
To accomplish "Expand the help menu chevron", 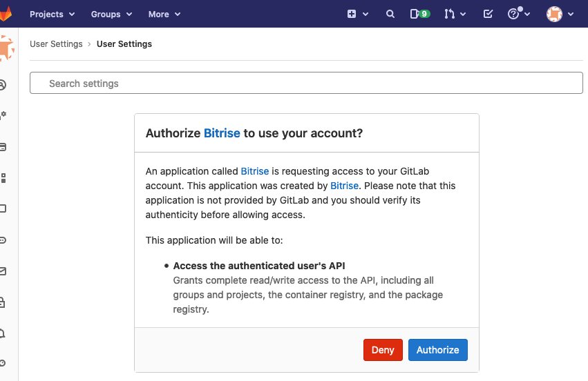I will pos(527,14).
